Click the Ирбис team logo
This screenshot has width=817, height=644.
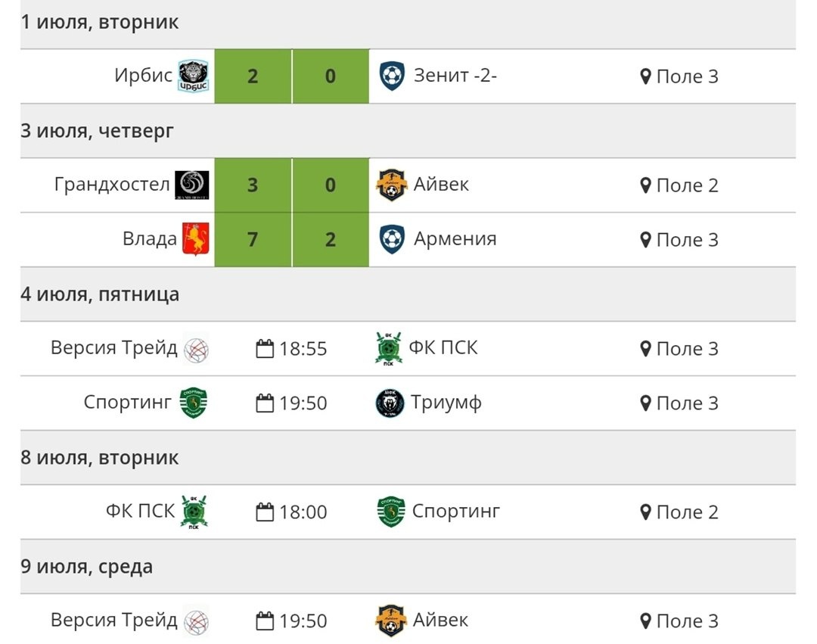pyautogui.click(x=193, y=76)
